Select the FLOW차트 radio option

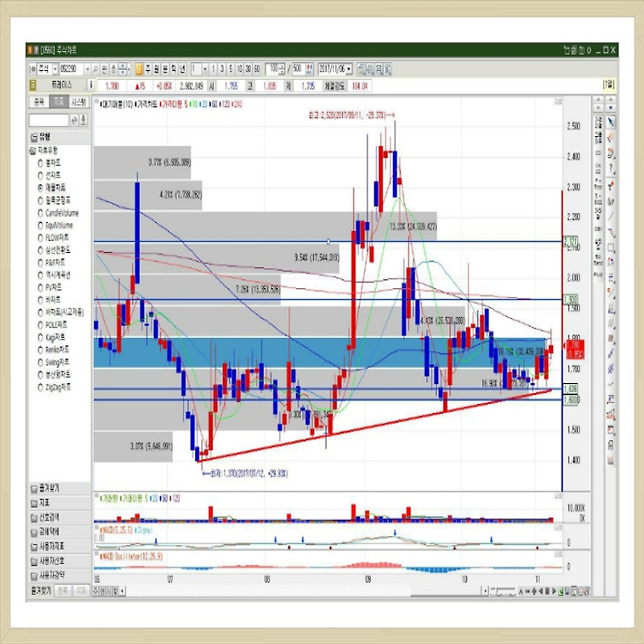pyautogui.click(x=40, y=237)
